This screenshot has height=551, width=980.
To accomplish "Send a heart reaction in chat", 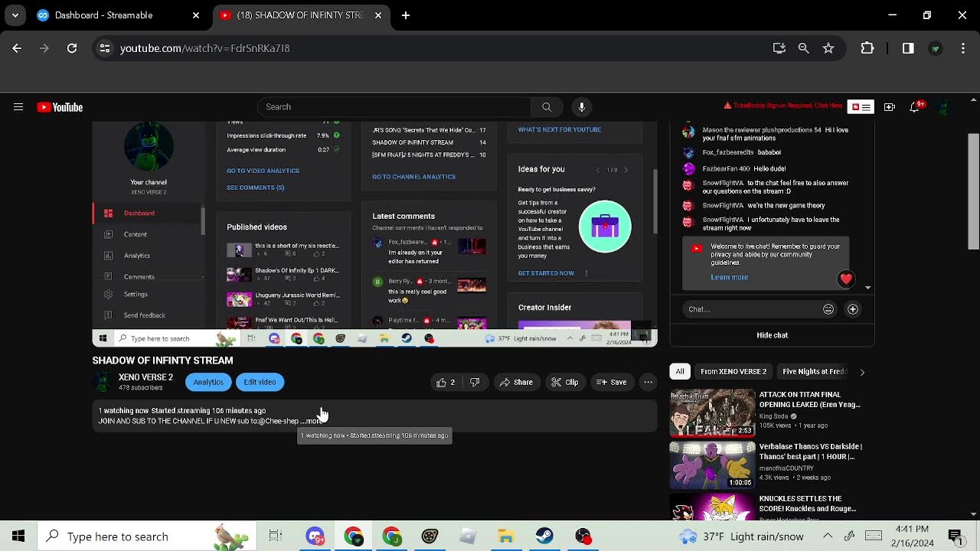I will (846, 279).
